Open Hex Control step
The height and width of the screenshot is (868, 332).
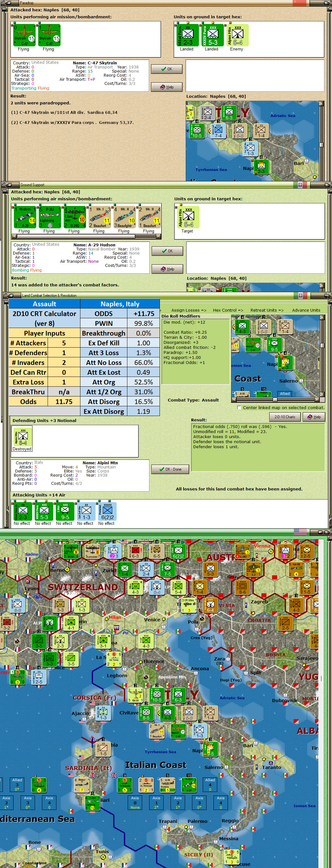tap(228, 310)
